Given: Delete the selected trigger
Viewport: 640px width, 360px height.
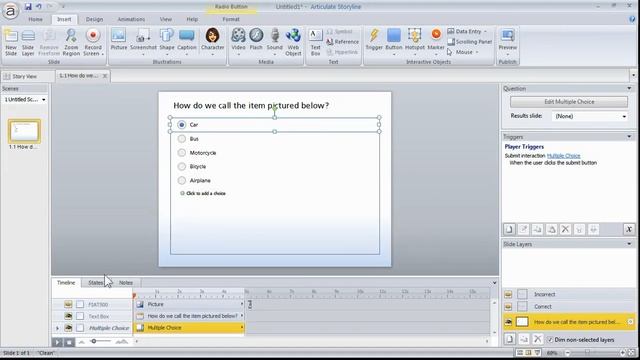Looking at the screenshot, I should (x=565, y=229).
